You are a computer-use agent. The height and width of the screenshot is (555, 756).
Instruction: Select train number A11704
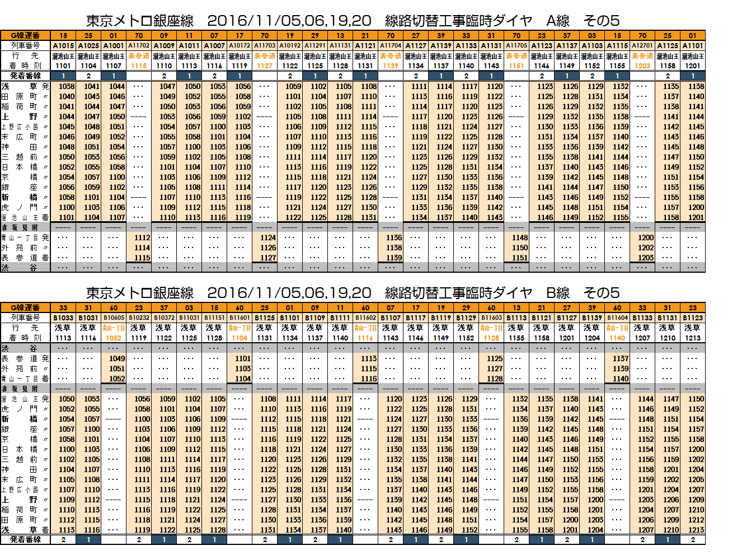(x=391, y=45)
